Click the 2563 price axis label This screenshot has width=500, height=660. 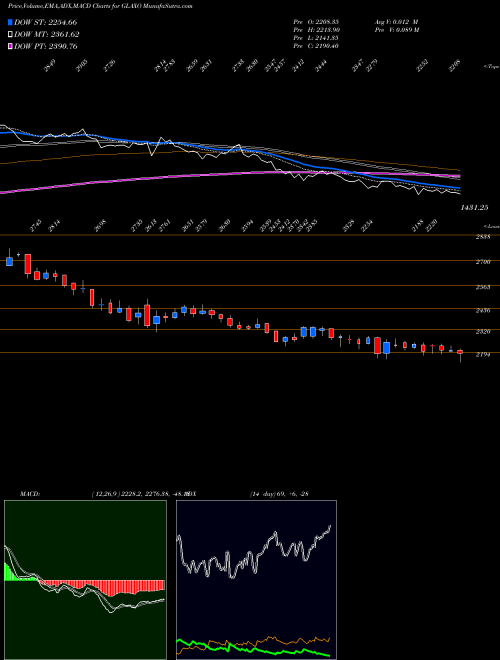tap(482, 287)
